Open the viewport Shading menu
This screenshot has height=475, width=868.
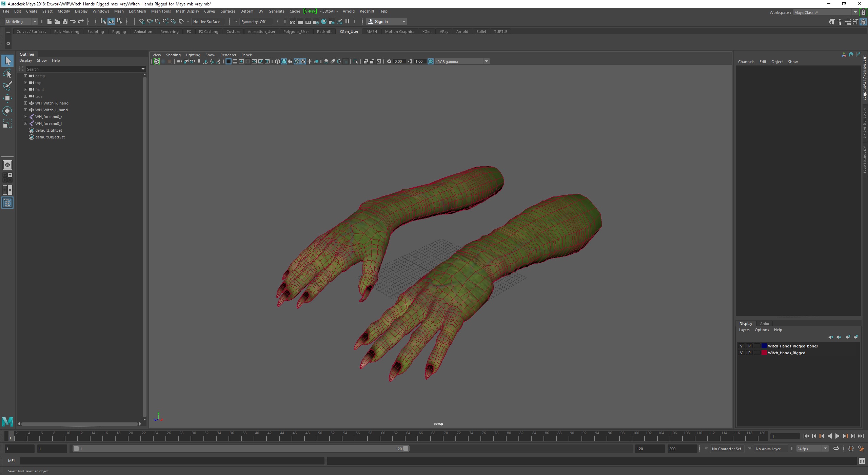click(173, 55)
